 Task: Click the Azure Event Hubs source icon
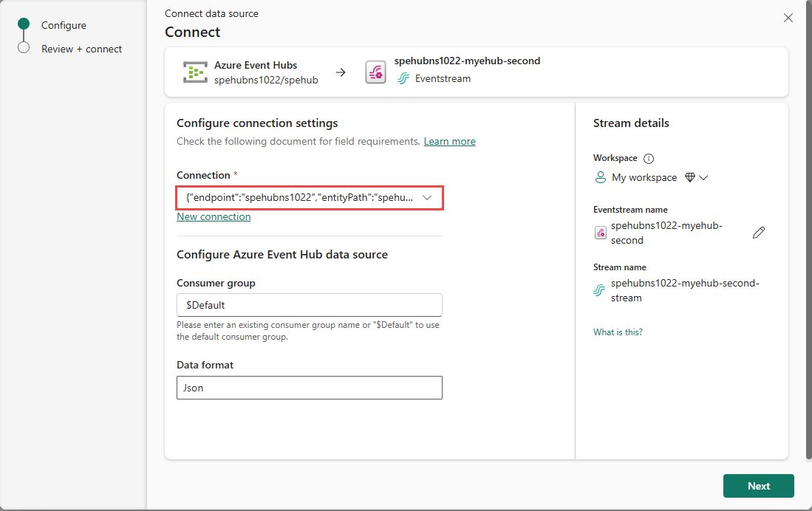coord(195,72)
